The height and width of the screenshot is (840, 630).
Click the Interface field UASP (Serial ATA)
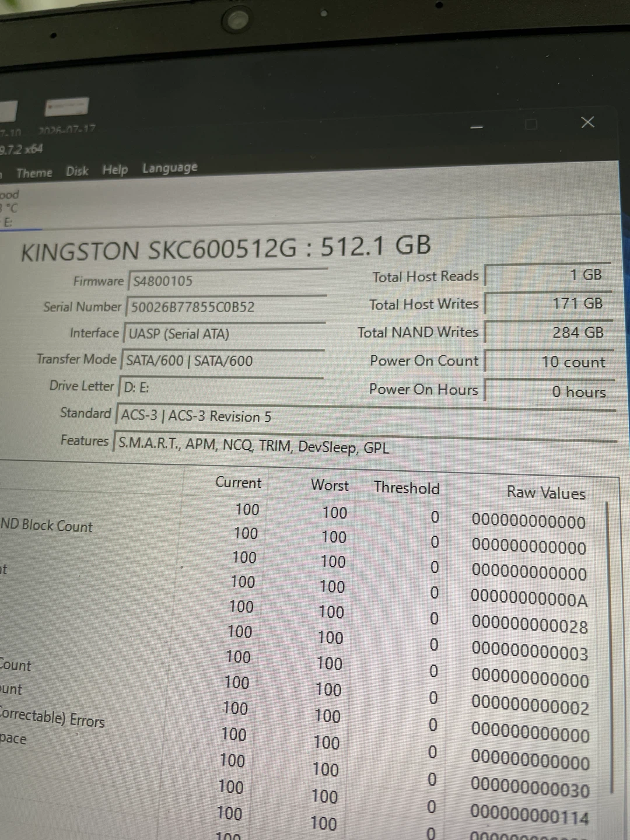(224, 334)
